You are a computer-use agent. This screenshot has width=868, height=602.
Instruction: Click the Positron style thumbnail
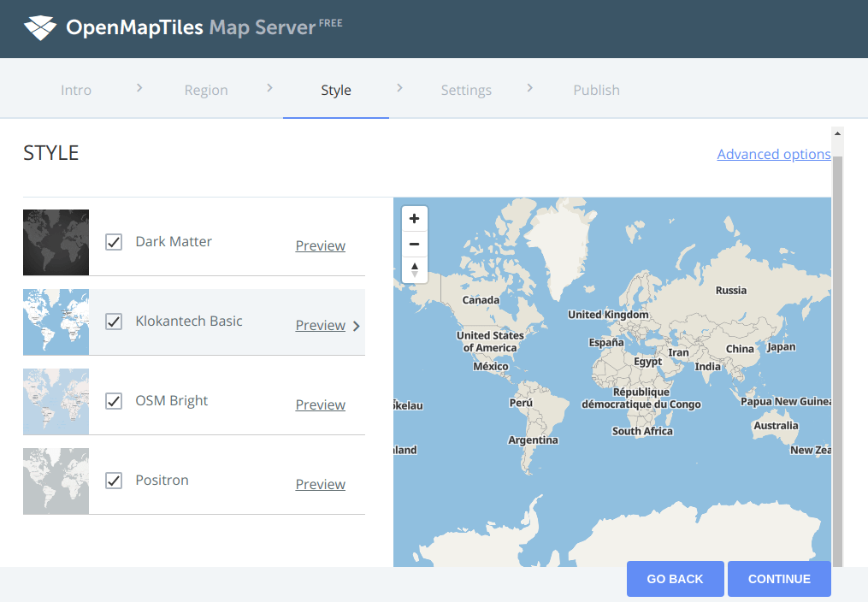point(56,481)
